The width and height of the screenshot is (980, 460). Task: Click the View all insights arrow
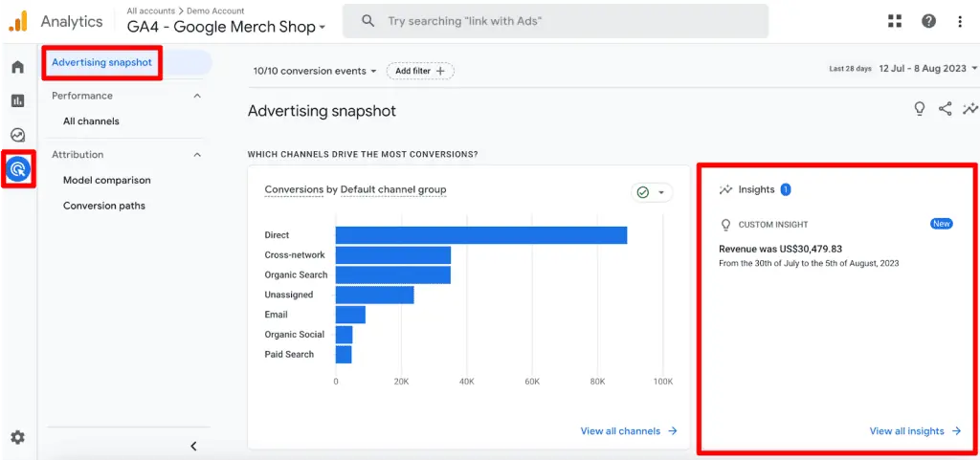pyautogui.click(x=956, y=430)
